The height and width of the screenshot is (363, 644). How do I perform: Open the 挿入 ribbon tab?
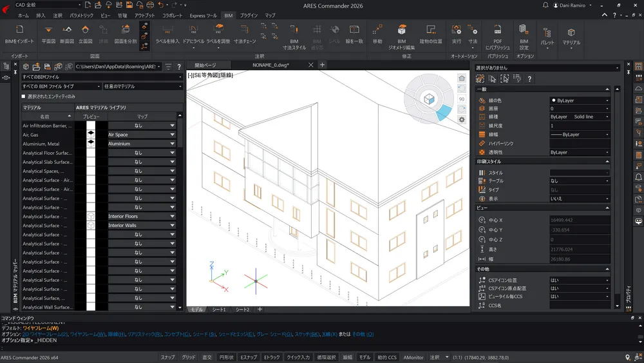click(41, 15)
